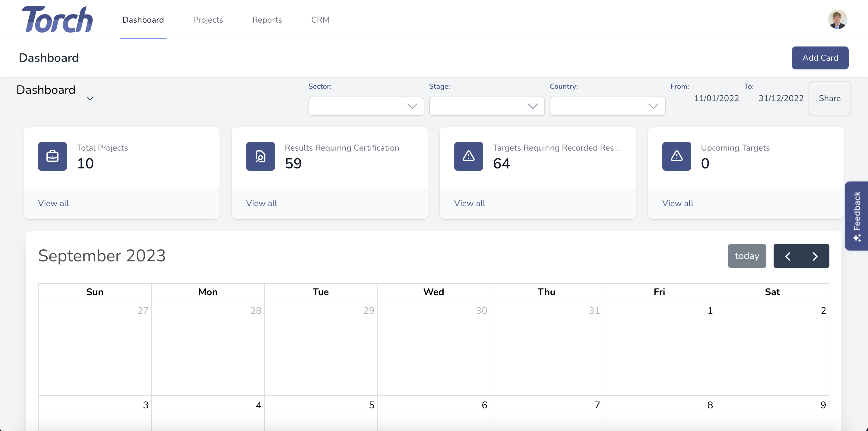Select August 28 calendar cell

click(x=208, y=348)
